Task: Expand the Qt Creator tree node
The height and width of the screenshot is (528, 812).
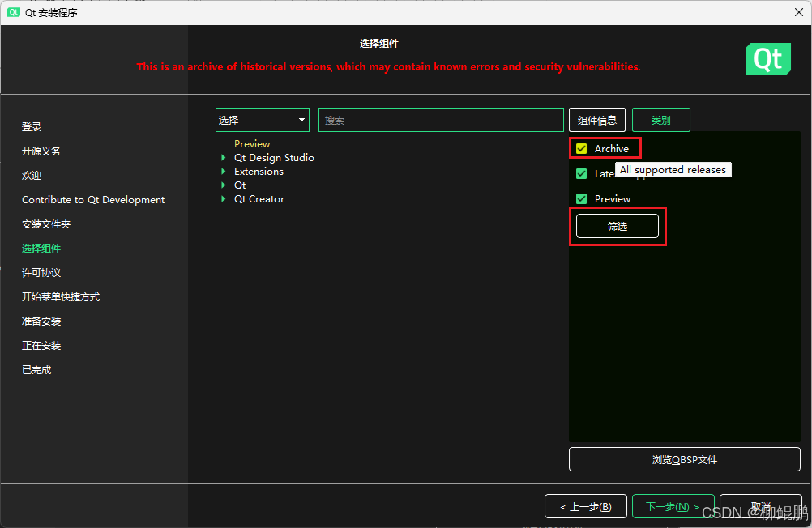Action: click(x=223, y=198)
